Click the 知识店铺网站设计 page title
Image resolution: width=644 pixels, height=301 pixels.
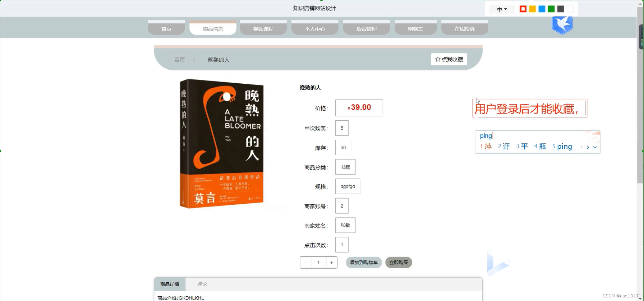pos(314,8)
